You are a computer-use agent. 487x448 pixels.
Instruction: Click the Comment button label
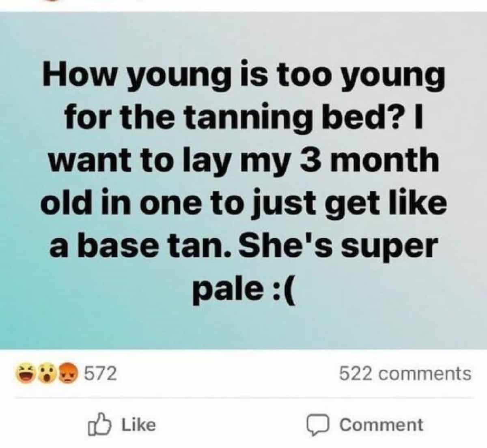[381, 425]
